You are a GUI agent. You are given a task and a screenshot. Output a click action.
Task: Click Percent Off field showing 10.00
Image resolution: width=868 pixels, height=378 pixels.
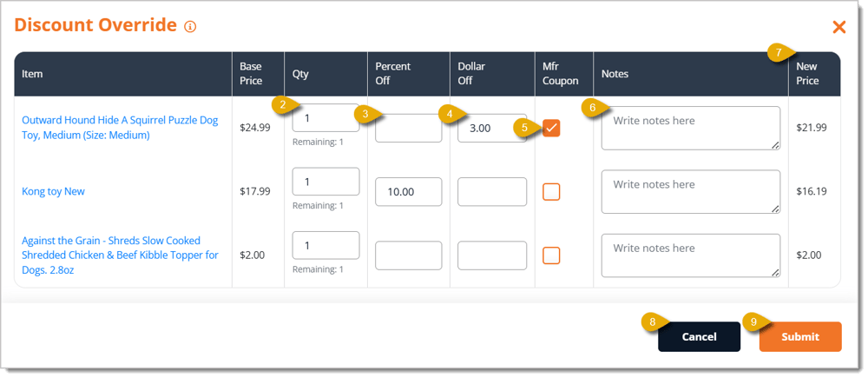pyautogui.click(x=409, y=192)
